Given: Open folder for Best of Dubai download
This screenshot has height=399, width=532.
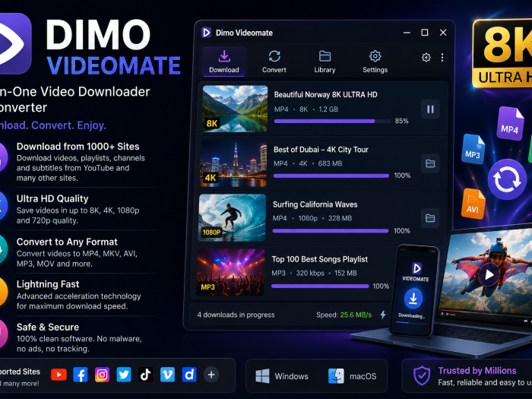Looking at the screenshot, I should (x=430, y=163).
